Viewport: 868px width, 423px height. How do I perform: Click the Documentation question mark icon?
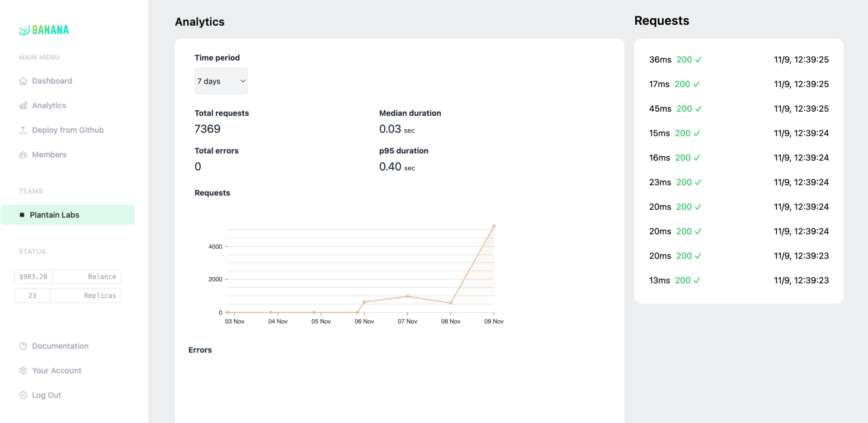pos(23,346)
